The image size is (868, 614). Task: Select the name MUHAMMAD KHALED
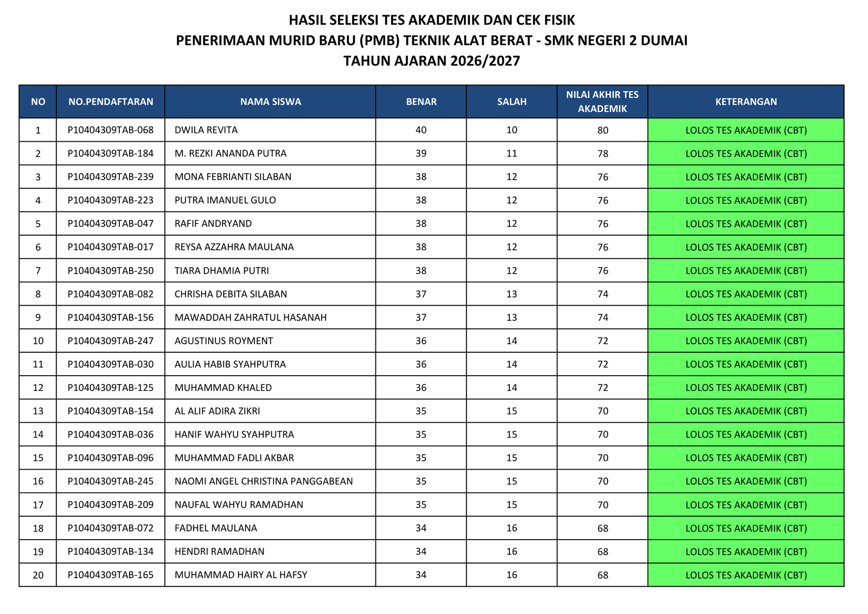click(x=223, y=388)
